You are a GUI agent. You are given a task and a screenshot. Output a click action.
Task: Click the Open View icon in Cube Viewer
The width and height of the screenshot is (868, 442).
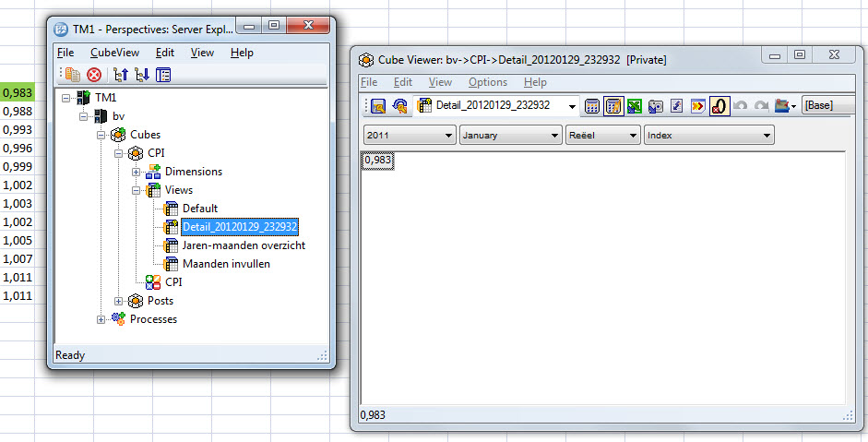click(378, 106)
